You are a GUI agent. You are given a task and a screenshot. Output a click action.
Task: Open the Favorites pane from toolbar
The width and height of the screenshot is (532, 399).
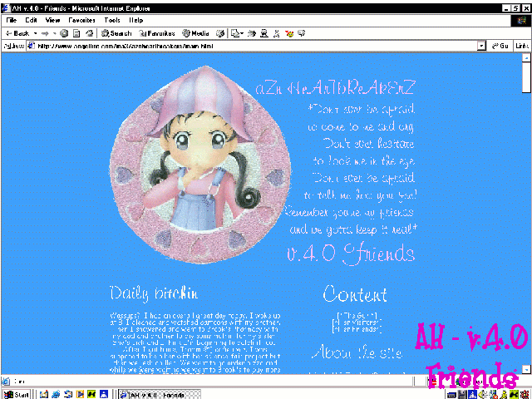pos(157,33)
